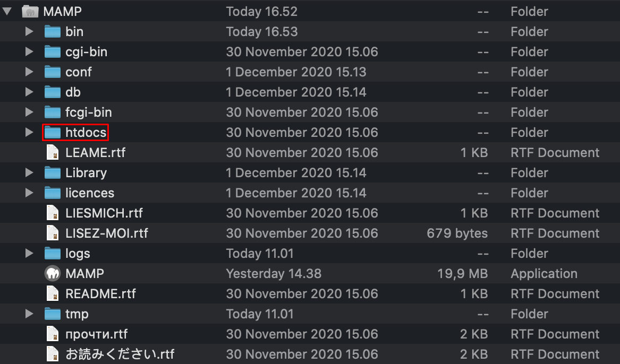Click the LIESMICH.rtf document icon
The width and height of the screenshot is (620, 364).
click(x=52, y=213)
